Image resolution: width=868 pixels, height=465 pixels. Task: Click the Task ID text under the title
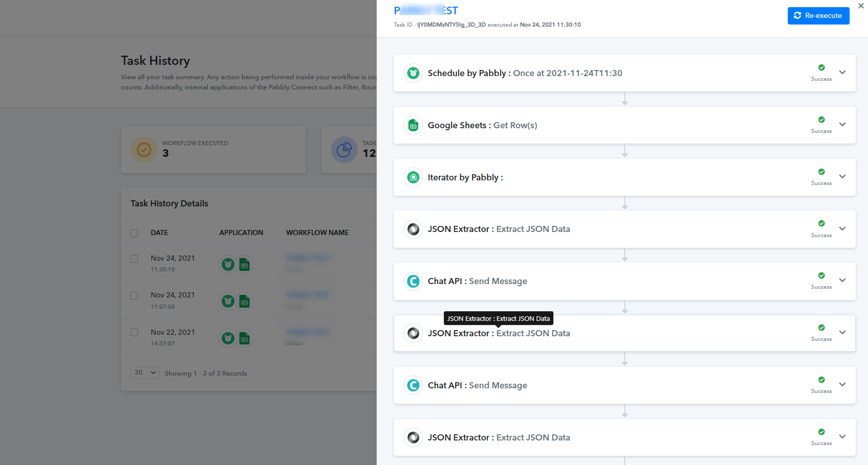(x=487, y=25)
